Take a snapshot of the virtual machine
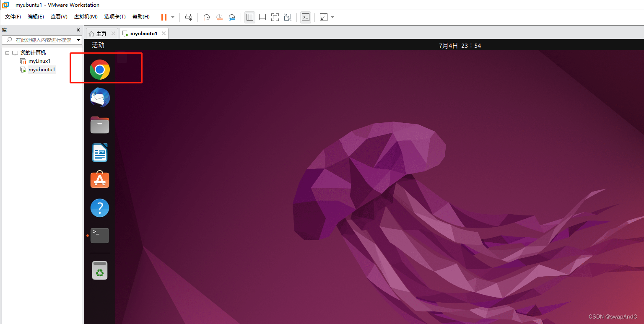Screen dimensions: 644x324 pos(206,17)
